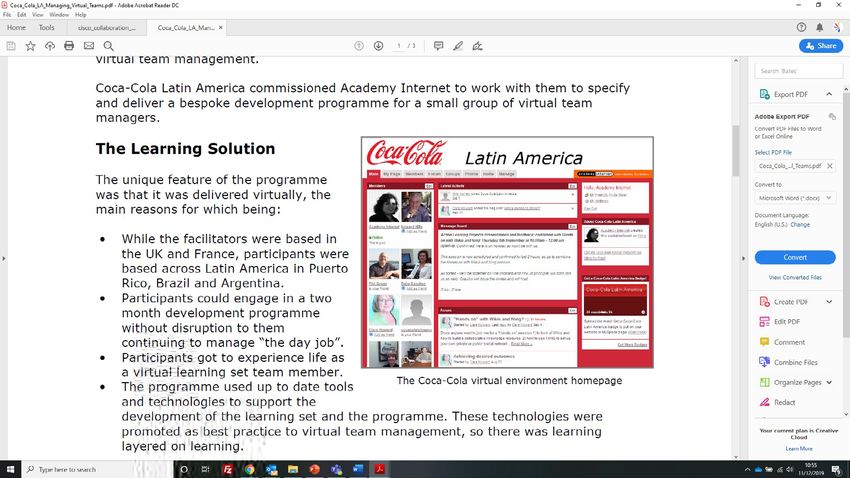Viewport: 850px width, 478px height.
Task: Open the Sign document tool icon
Action: 478,46
